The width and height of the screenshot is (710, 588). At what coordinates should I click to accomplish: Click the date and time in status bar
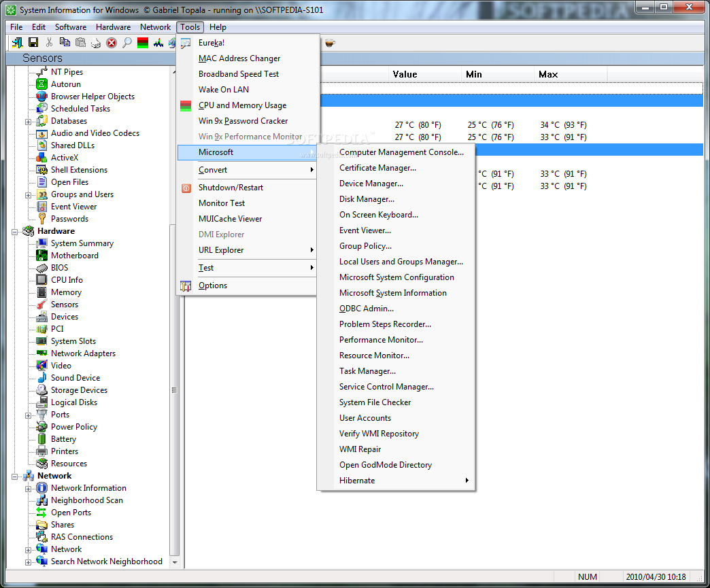pos(656,576)
